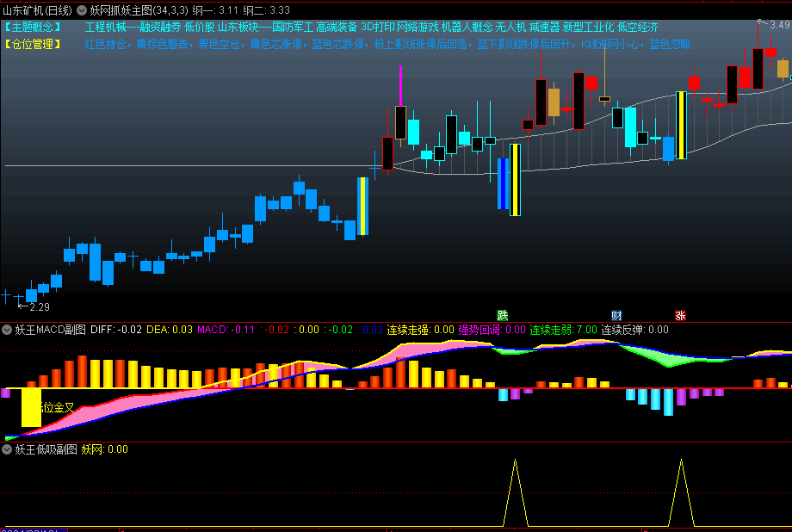Select the 妖网抓妖主图(34,3,3) indicator label
Screen dimensions: 792x532
pos(139,10)
